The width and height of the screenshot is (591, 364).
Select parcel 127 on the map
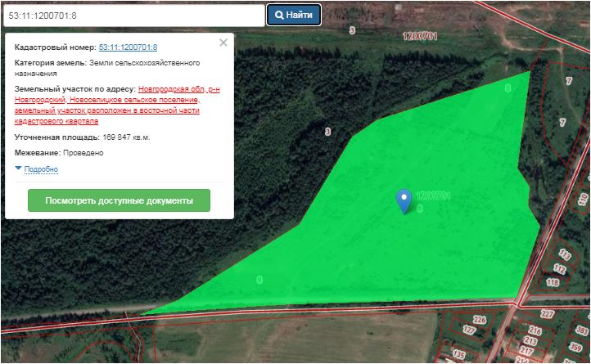pyautogui.click(x=469, y=330)
